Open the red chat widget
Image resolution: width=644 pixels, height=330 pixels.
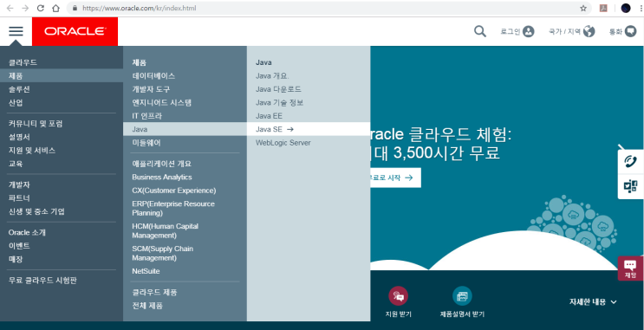pyautogui.click(x=630, y=269)
